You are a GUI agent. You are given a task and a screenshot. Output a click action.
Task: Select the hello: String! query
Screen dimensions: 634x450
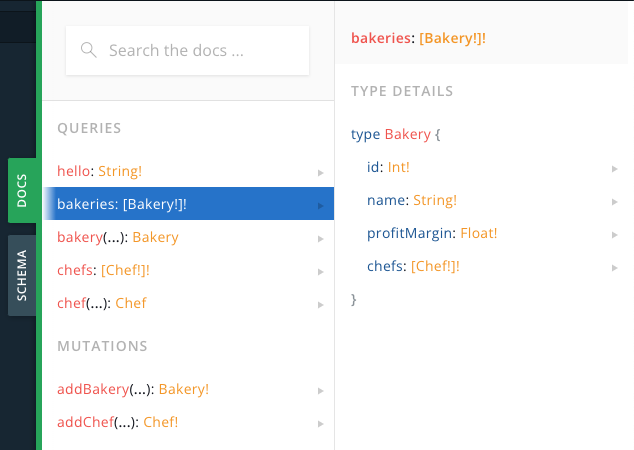[188, 171]
